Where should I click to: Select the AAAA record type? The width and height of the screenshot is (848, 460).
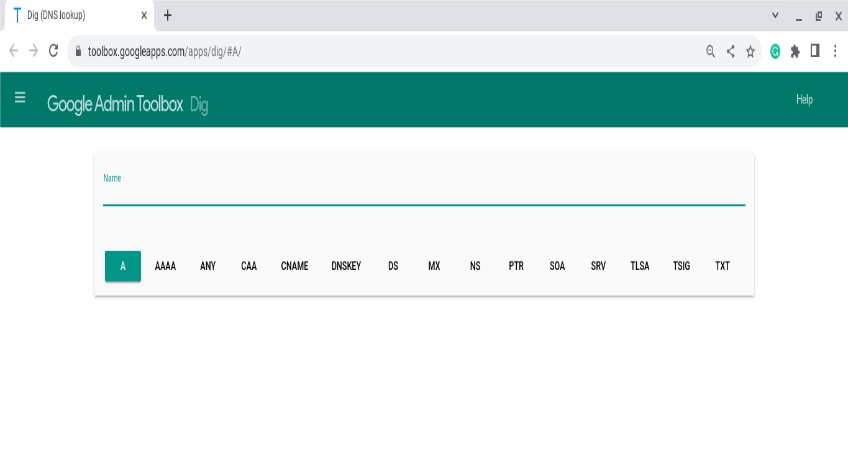165,266
